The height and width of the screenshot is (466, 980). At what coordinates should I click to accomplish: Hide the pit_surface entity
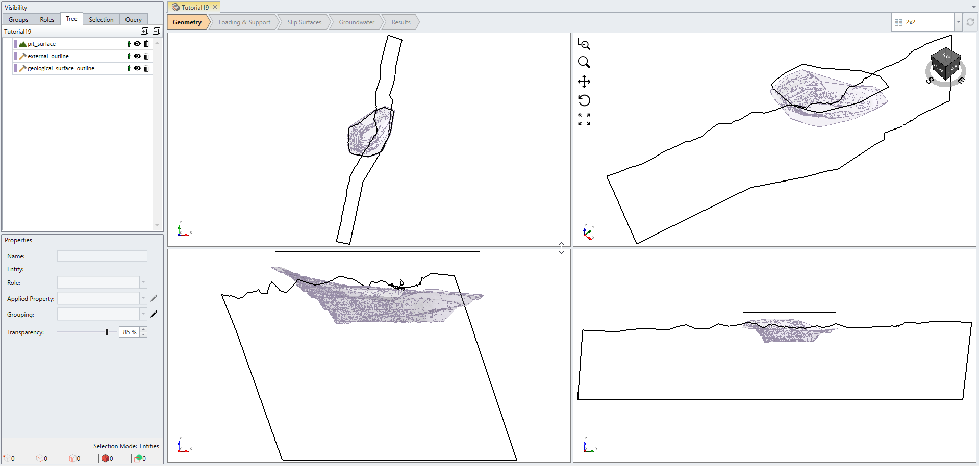pyautogui.click(x=137, y=44)
